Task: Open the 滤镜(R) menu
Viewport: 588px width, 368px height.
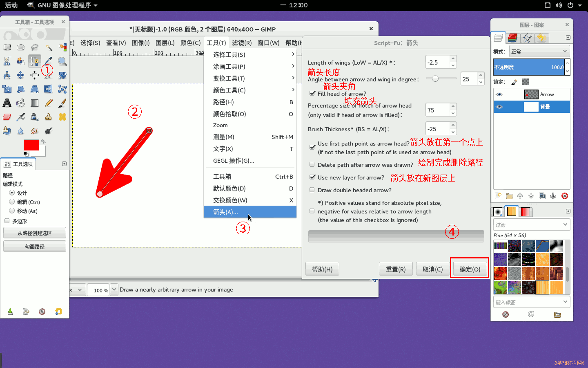Action: pyautogui.click(x=242, y=43)
